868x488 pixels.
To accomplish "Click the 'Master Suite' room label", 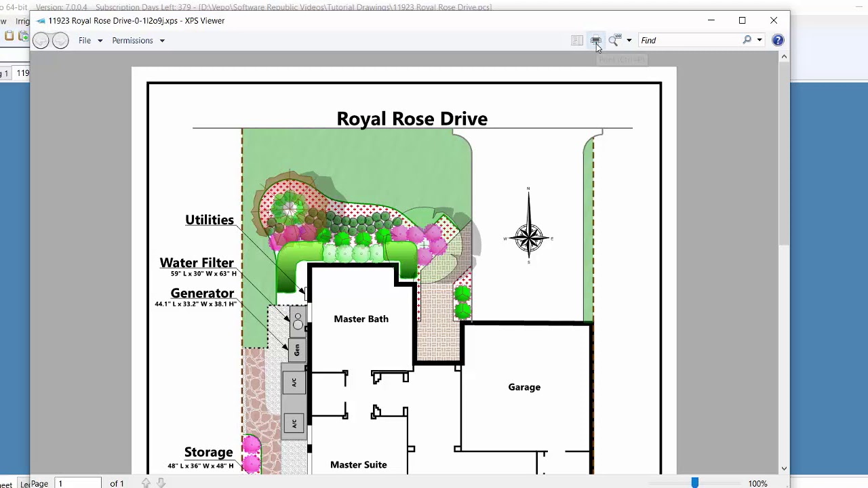I will (359, 464).
